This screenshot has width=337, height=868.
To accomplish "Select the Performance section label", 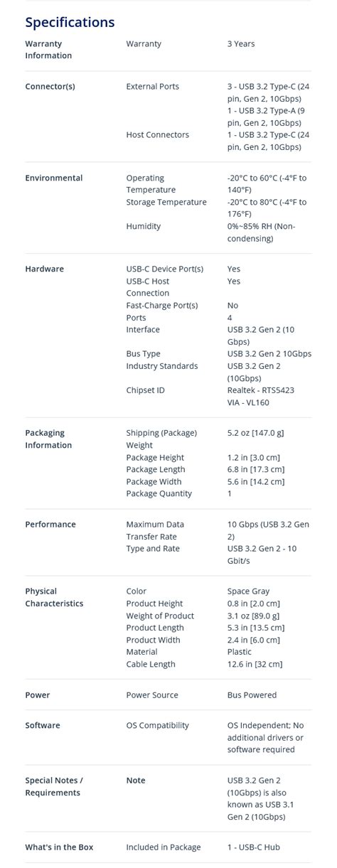I will click(50, 525).
